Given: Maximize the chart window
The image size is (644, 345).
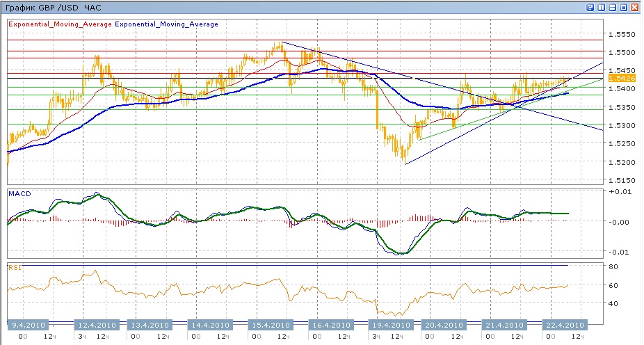Looking at the screenshot, I should (624, 7).
